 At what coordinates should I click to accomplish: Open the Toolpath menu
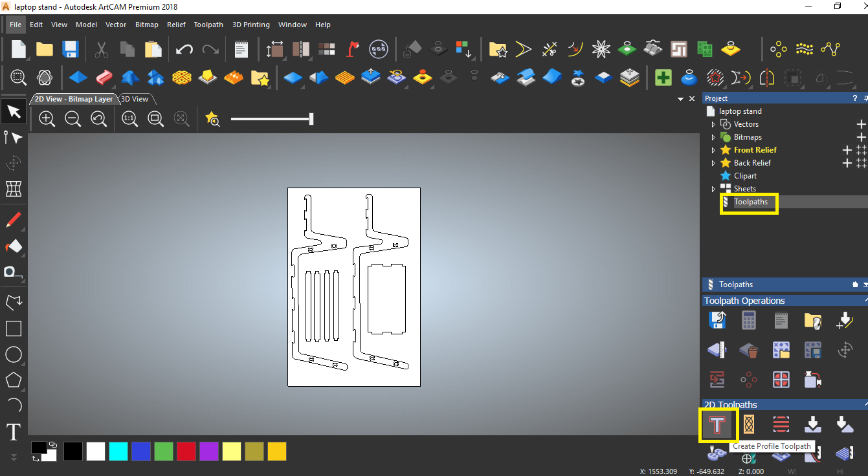208,25
